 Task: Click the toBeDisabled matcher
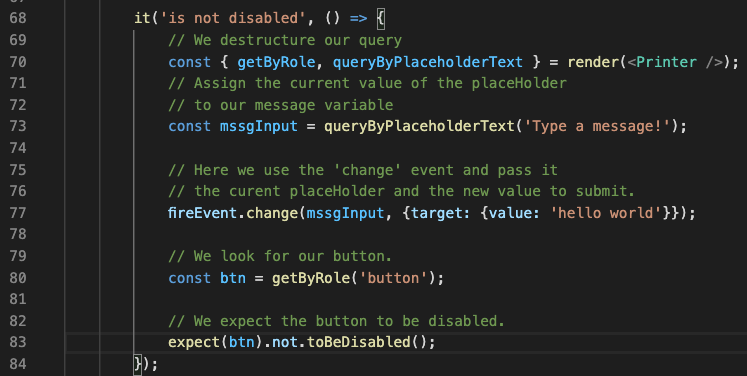[x=358, y=342]
